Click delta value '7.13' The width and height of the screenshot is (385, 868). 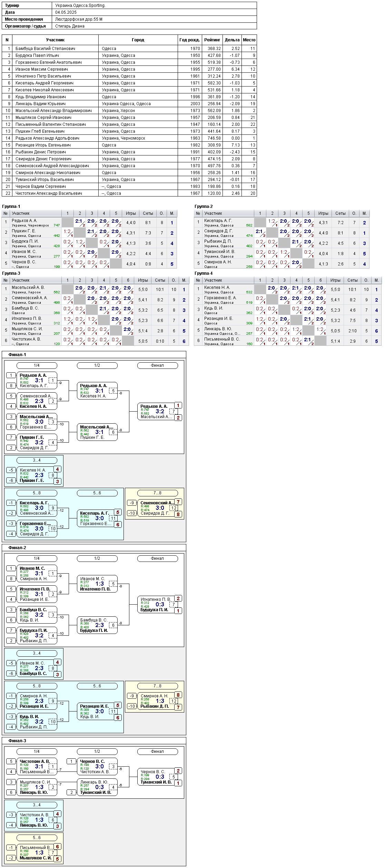(x=236, y=145)
